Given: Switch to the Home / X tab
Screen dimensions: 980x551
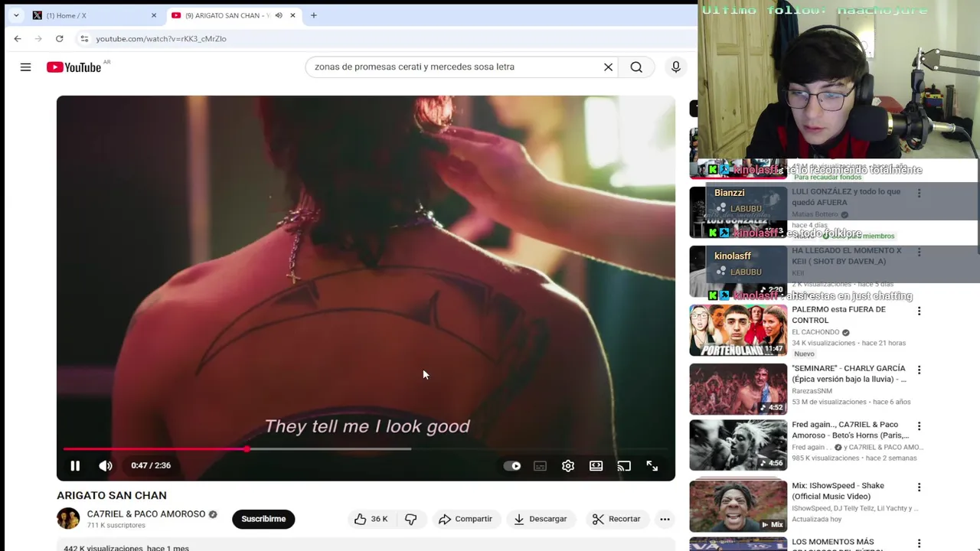Looking at the screenshot, I should pyautogui.click(x=92, y=15).
